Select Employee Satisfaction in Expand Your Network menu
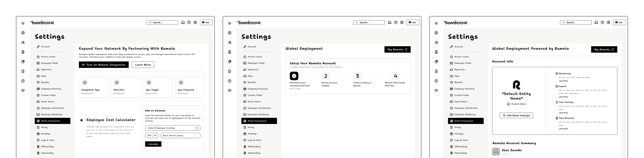The height and width of the screenshot is (158, 644). 53,108
